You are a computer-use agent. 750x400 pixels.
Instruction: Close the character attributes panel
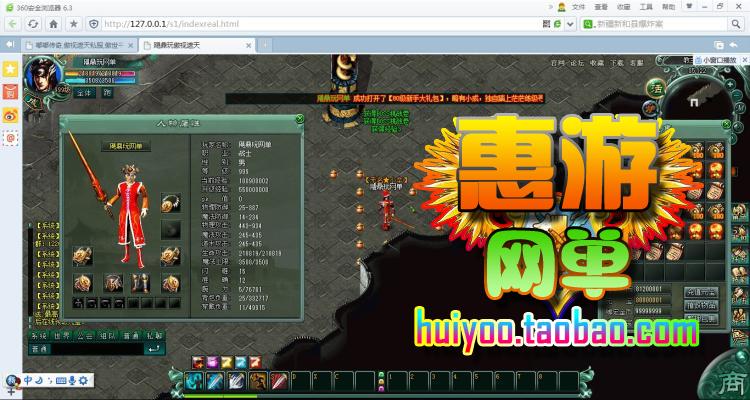[300, 119]
